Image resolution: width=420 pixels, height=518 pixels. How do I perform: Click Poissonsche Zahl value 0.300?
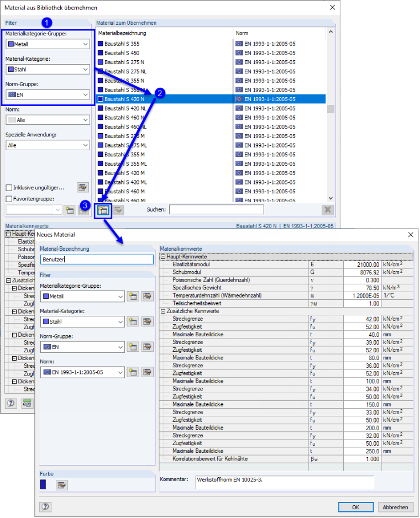[x=362, y=280]
